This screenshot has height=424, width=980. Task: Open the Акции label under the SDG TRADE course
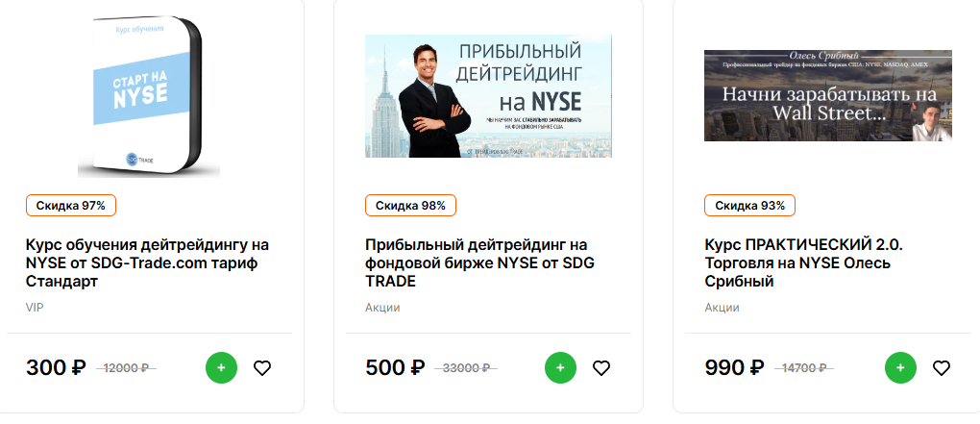coord(382,308)
